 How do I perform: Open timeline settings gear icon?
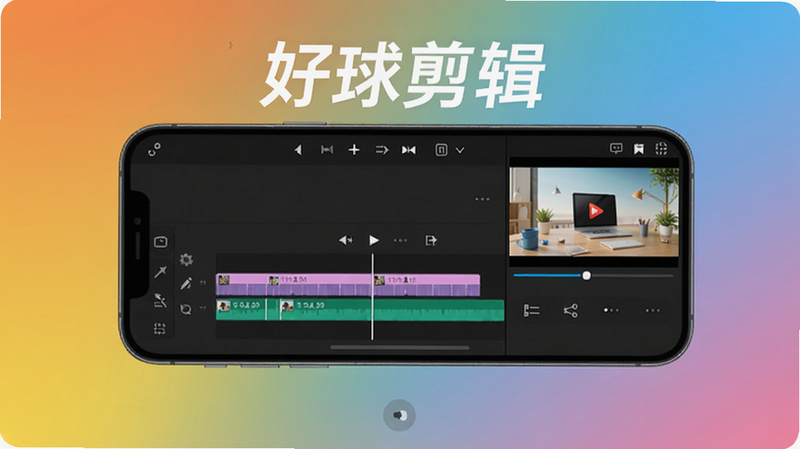(186, 260)
